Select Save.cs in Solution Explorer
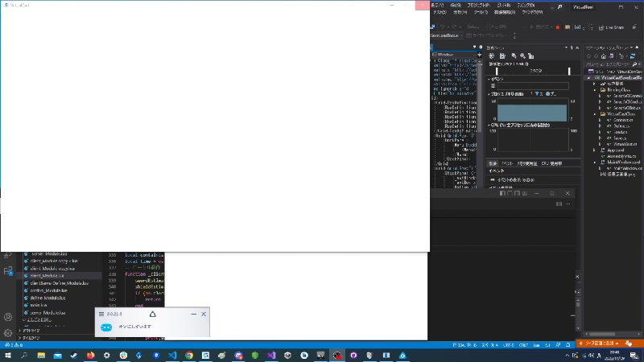 click(620, 138)
